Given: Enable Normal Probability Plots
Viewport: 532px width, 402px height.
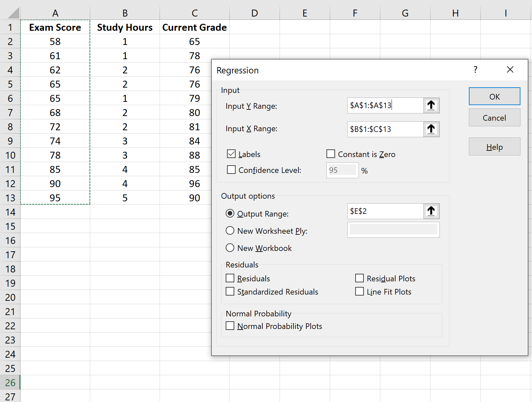Looking at the screenshot, I should [x=230, y=326].
